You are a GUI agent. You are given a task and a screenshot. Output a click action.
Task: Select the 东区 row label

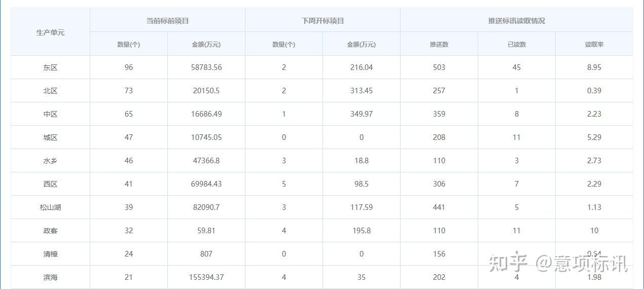click(x=50, y=67)
